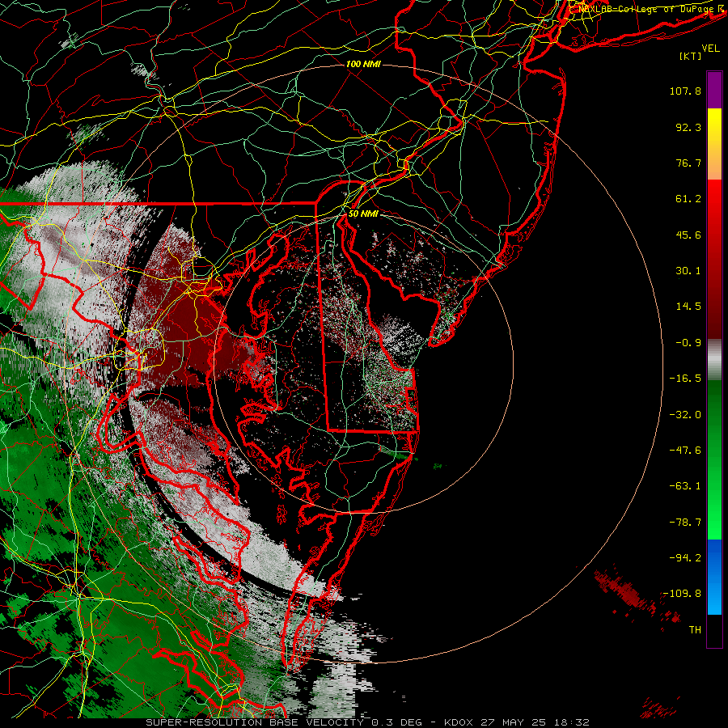Click the -63.1 scale value
The width and height of the screenshot is (728, 728).
point(685,486)
